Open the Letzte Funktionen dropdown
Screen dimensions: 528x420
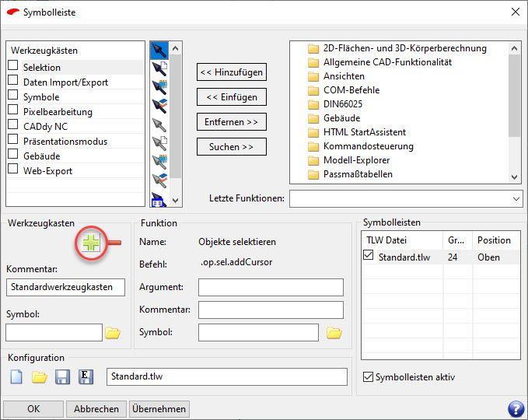coord(516,199)
